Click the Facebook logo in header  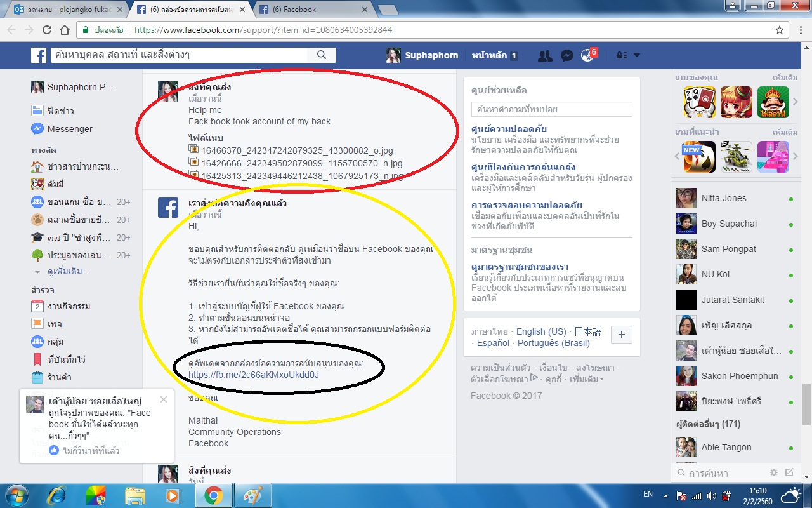click(x=39, y=55)
